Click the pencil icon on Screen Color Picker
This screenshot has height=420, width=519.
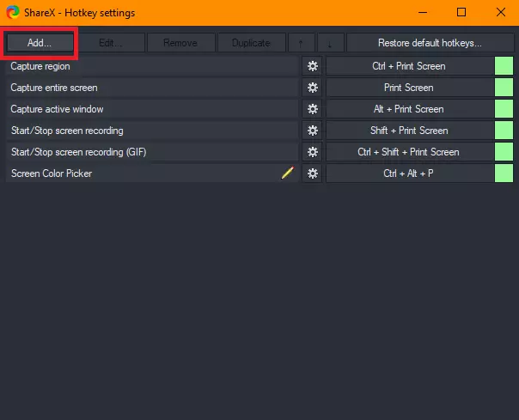287,173
